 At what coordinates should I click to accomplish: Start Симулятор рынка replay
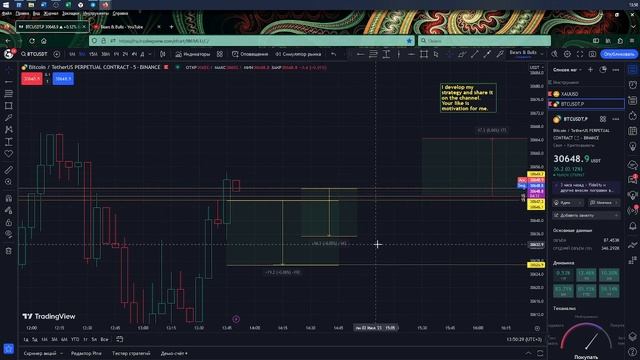pyautogui.click(x=298, y=54)
